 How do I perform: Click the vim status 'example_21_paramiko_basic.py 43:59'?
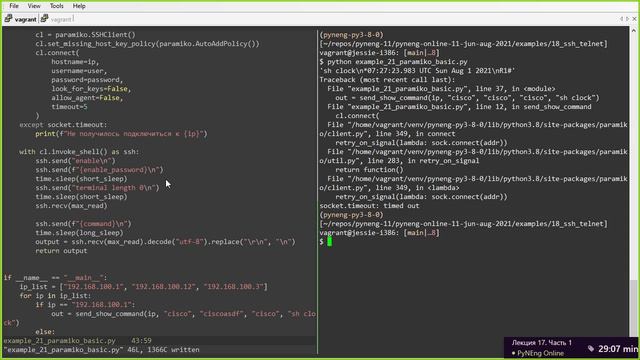point(78,340)
